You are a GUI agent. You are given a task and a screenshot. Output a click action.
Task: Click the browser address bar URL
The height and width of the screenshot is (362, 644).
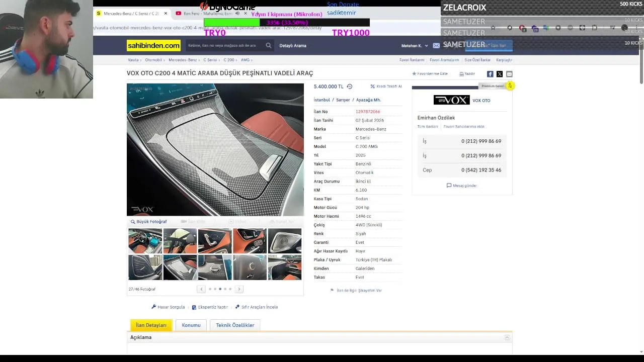click(207, 28)
